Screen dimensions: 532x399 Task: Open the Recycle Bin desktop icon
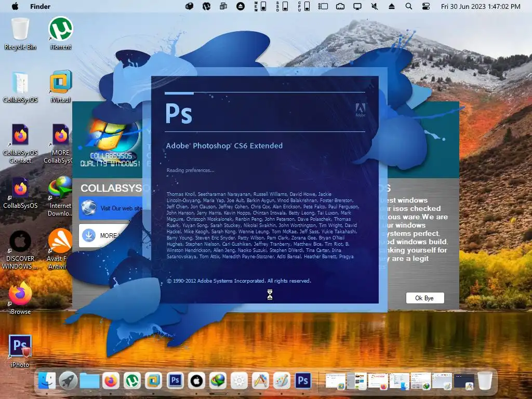coord(20,33)
